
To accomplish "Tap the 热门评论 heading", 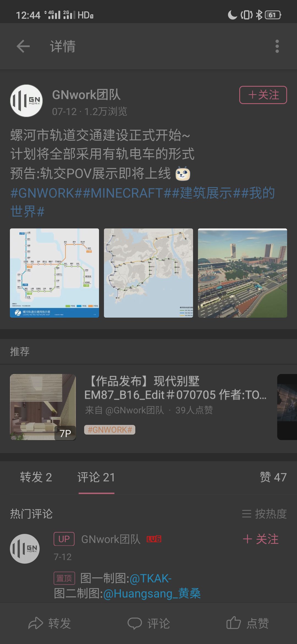I will pos(31,514).
